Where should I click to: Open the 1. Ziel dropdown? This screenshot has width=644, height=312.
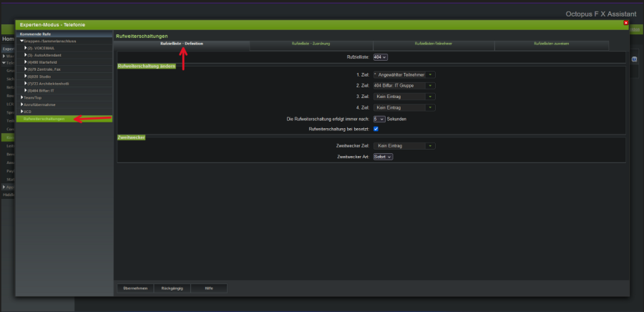point(404,74)
